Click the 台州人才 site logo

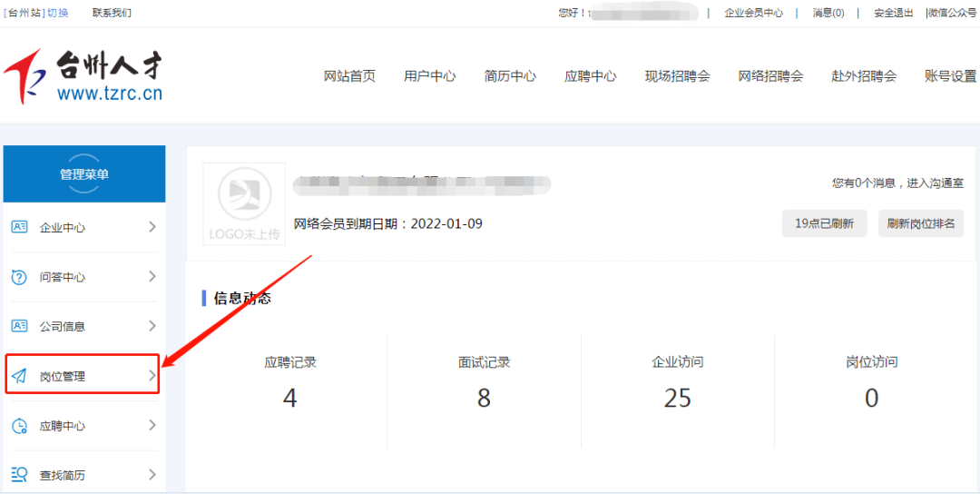tap(83, 76)
